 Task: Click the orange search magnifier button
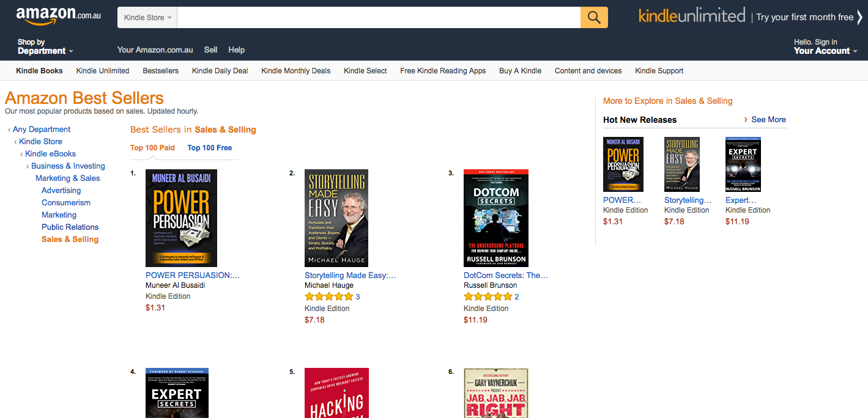[x=593, y=18]
